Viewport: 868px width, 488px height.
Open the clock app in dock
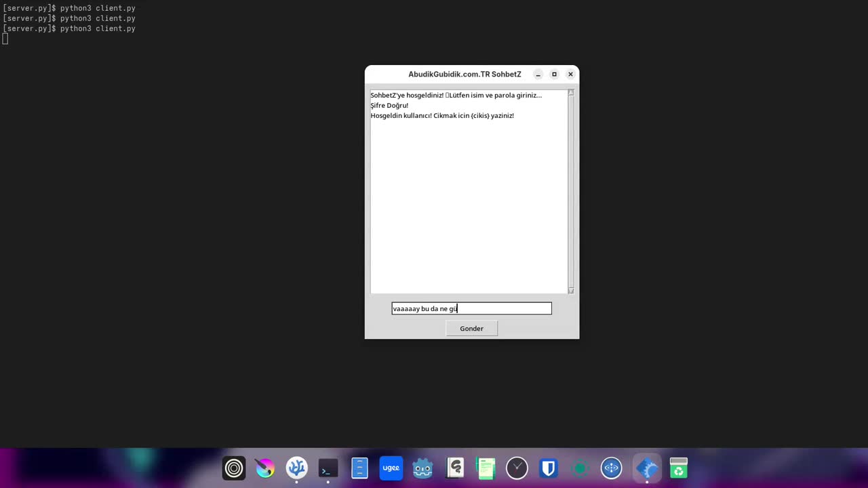click(x=517, y=468)
